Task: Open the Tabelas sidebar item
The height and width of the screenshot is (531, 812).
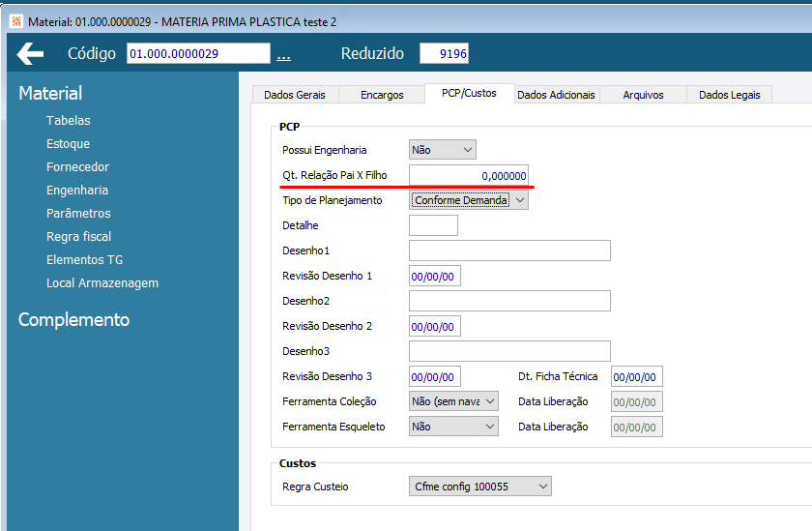Action: coord(69,120)
